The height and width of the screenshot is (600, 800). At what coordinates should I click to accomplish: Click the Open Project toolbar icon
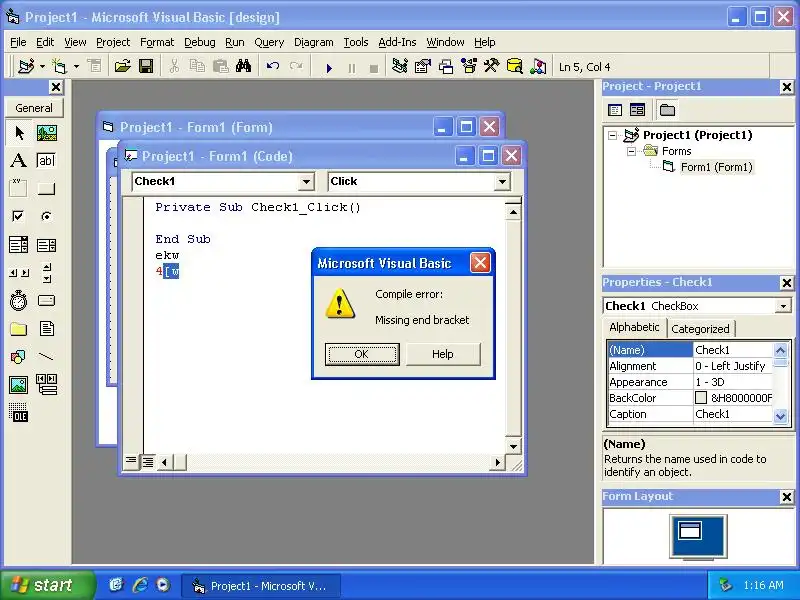(122, 66)
